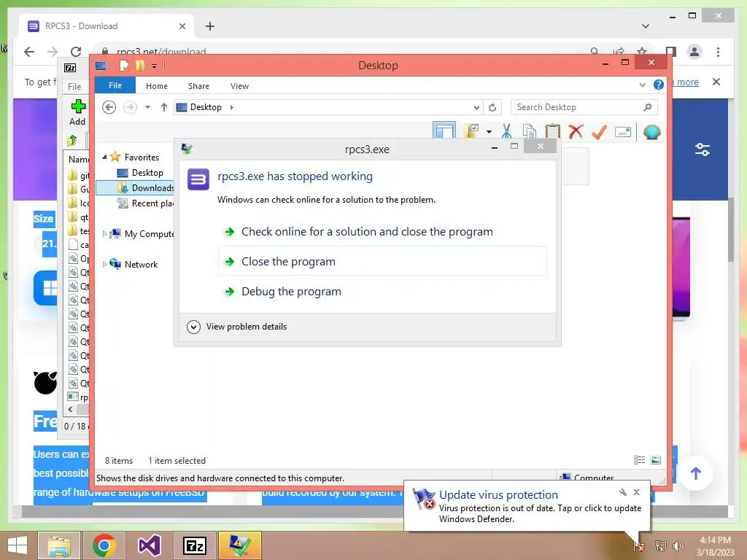The width and height of the screenshot is (747, 560).
Task: Switch to large icons view in status bar
Action: 656,459
